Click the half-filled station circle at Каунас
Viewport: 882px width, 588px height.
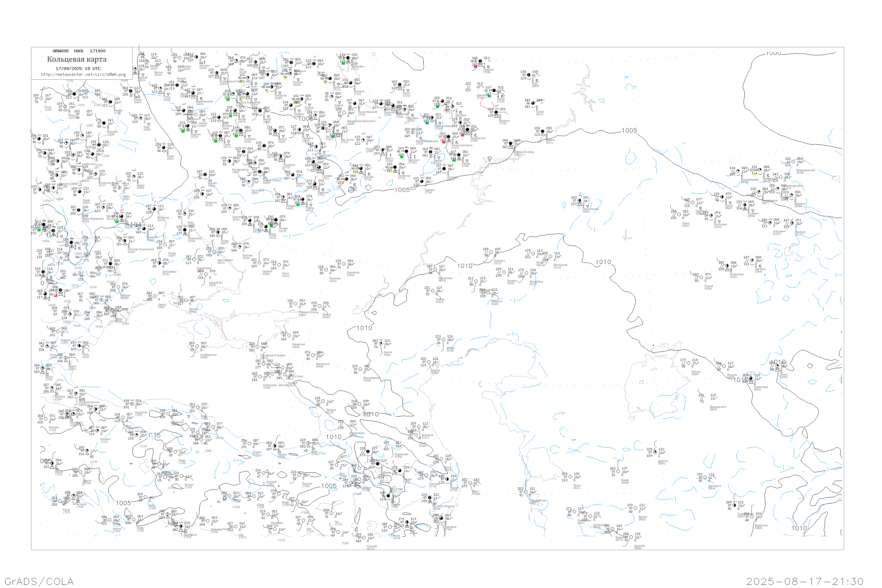pos(131,91)
